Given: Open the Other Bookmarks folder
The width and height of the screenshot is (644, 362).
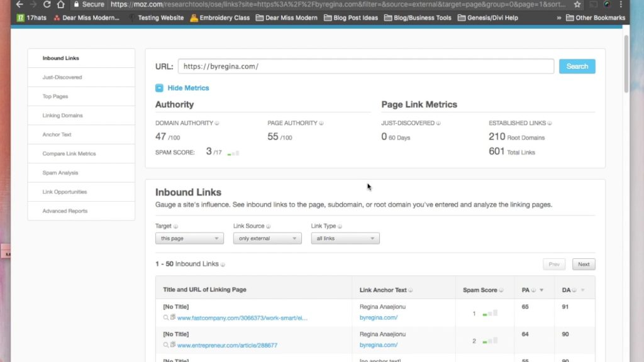Looking at the screenshot, I should (x=596, y=18).
